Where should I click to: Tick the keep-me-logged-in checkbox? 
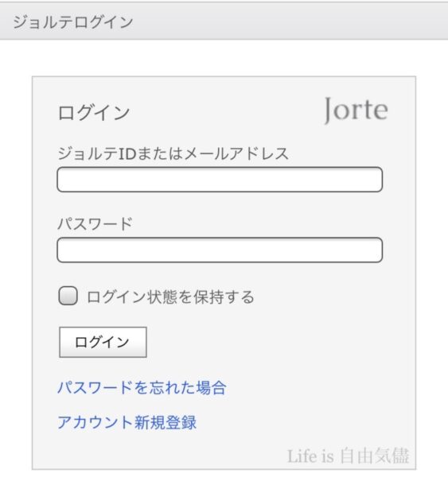[68, 296]
